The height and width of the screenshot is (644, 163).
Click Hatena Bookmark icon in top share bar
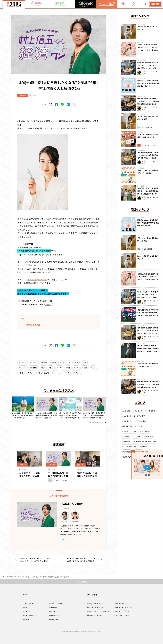click(x=68, y=105)
